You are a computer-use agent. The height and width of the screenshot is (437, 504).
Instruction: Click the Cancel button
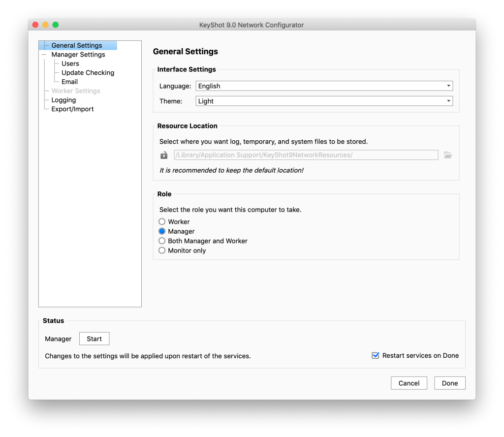(409, 383)
